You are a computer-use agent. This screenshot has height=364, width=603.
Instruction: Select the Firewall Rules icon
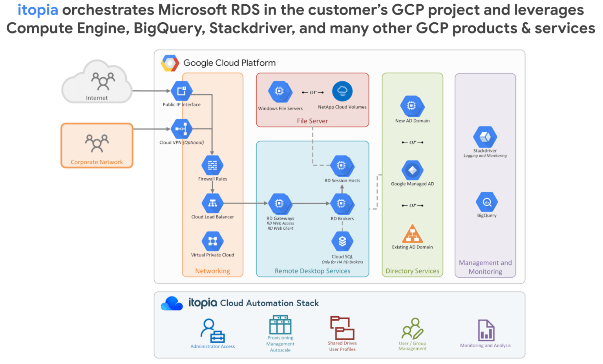212,165
